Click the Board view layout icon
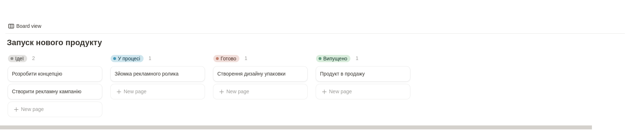The image size is (644, 137). click(x=11, y=26)
